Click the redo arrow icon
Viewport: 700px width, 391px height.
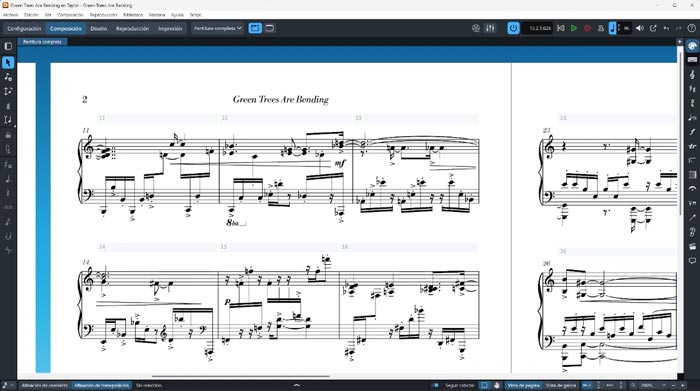click(679, 28)
